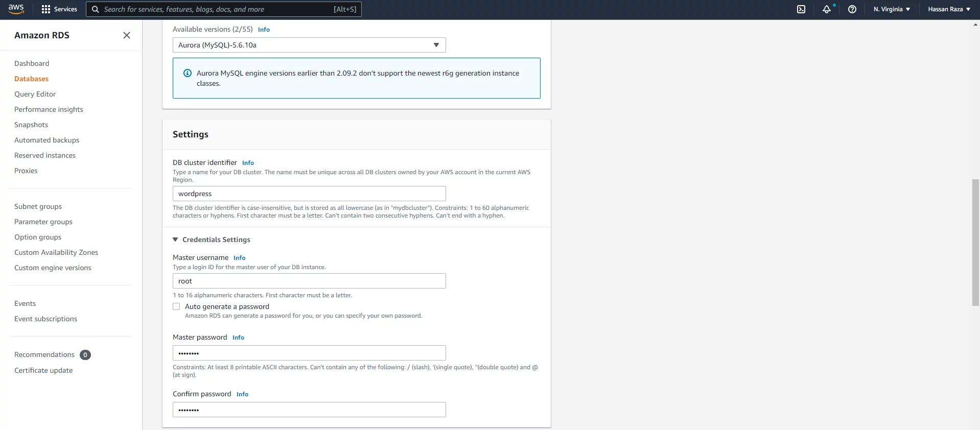
Task: Open Info link for Available versions
Action: tap(264, 30)
